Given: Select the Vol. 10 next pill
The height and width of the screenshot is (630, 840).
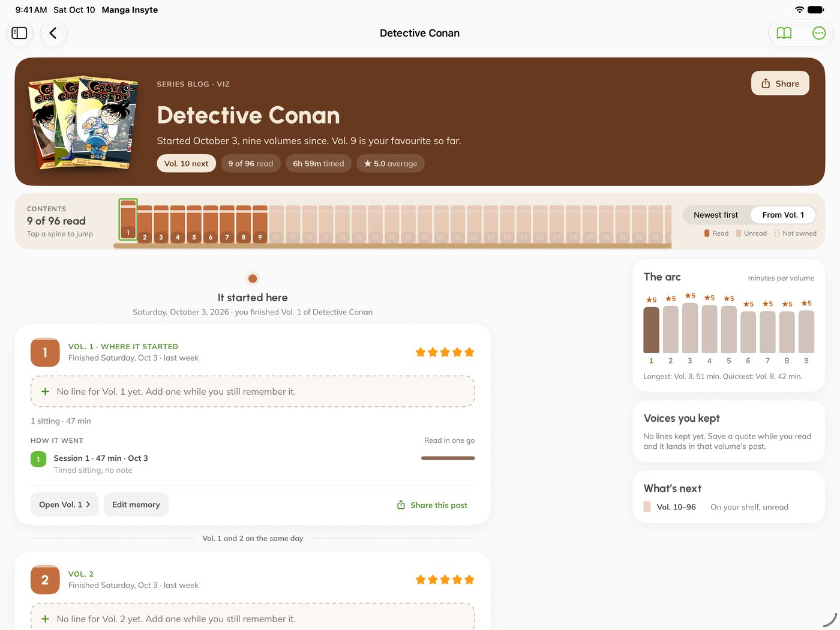Looking at the screenshot, I should coord(186,163).
